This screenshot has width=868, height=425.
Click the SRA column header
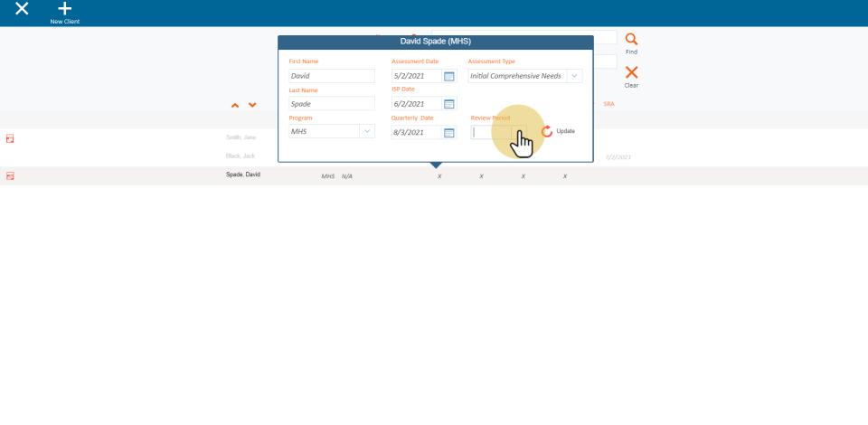pos(609,105)
